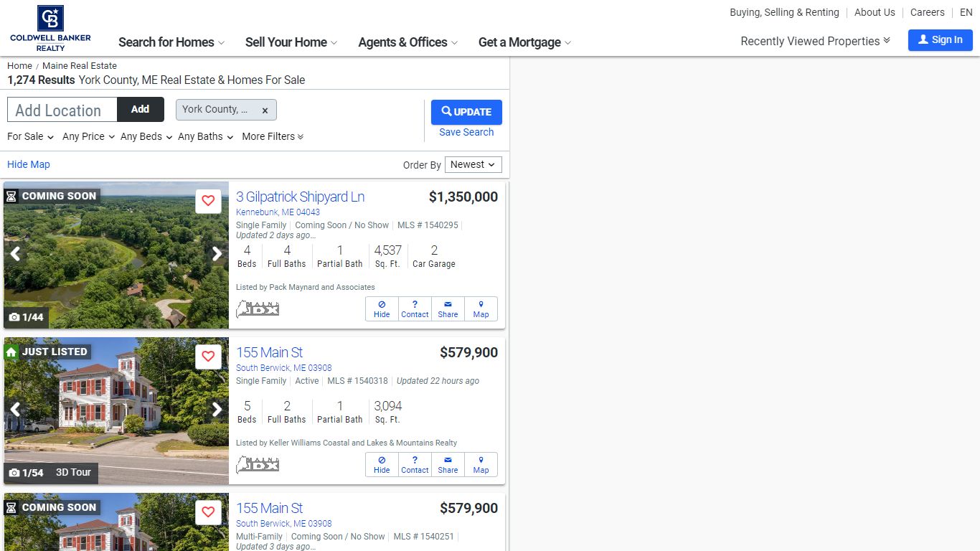Favorite the Just Listed 155 Main St heart
The image size is (980, 551).
(208, 357)
